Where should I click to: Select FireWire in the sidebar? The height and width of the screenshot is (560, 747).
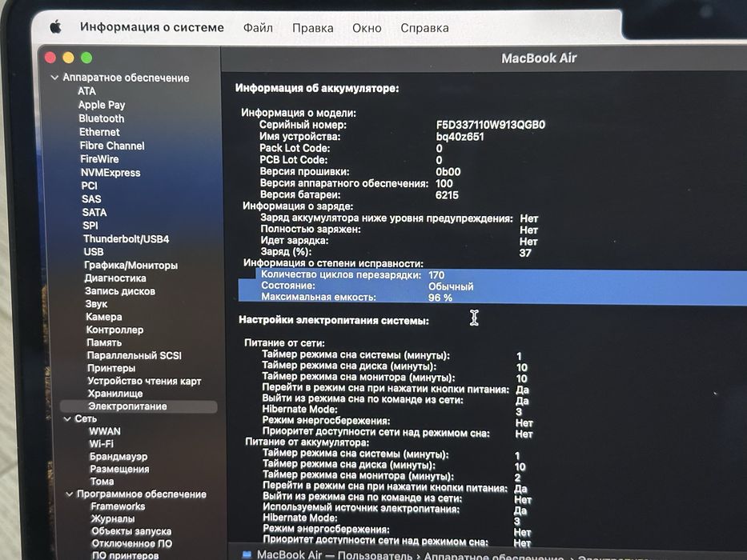click(99, 159)
